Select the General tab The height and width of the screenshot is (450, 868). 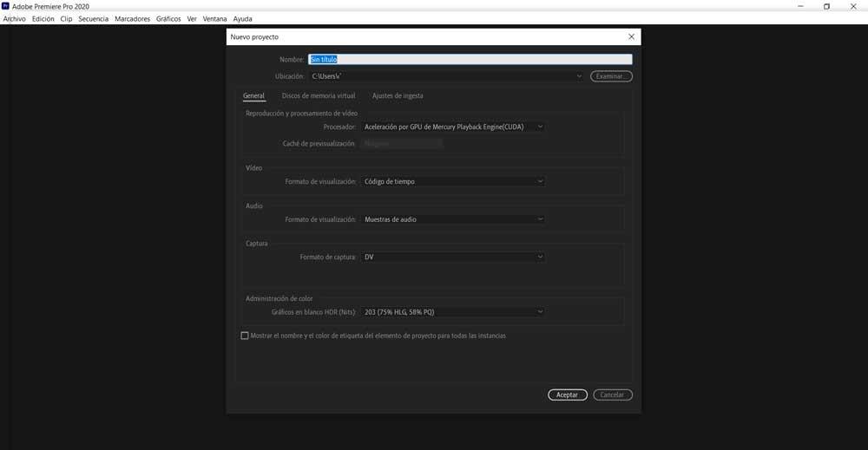pos(253,95)
